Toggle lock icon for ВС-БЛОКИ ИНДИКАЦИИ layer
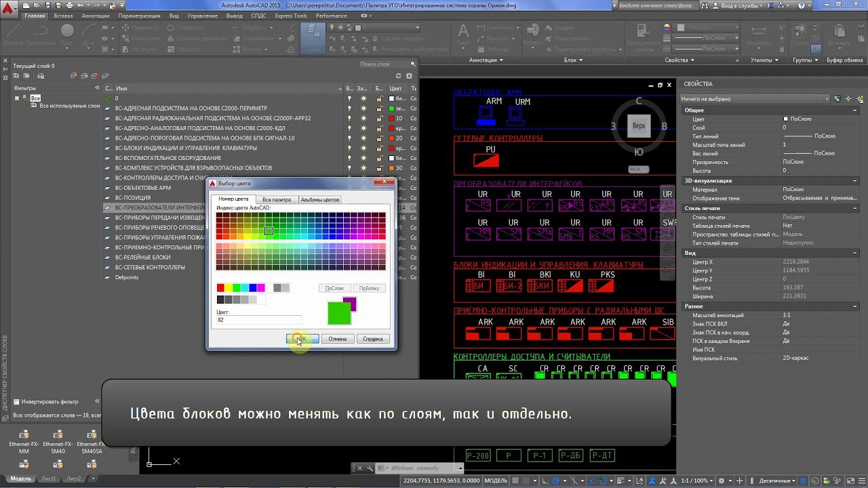Image resolution: width=868 pixels, height=488 pixels. (x=378, y=148)
